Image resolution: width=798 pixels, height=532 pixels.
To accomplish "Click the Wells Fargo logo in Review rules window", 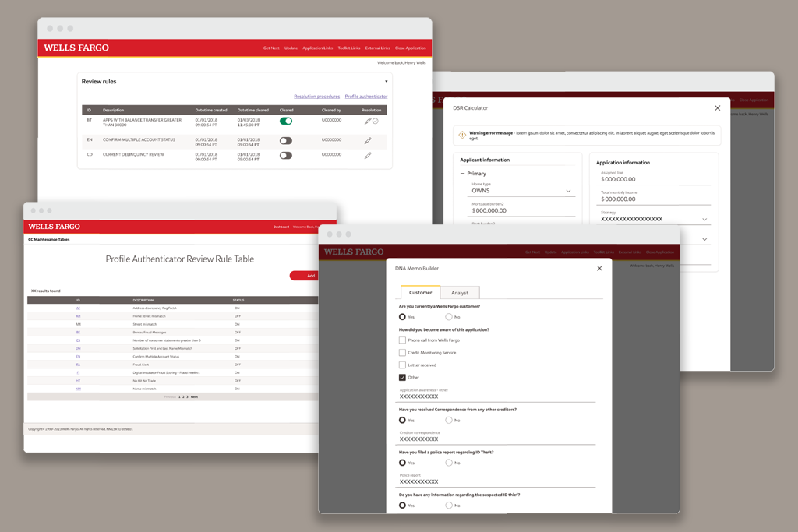I will [x=76, y=48].
